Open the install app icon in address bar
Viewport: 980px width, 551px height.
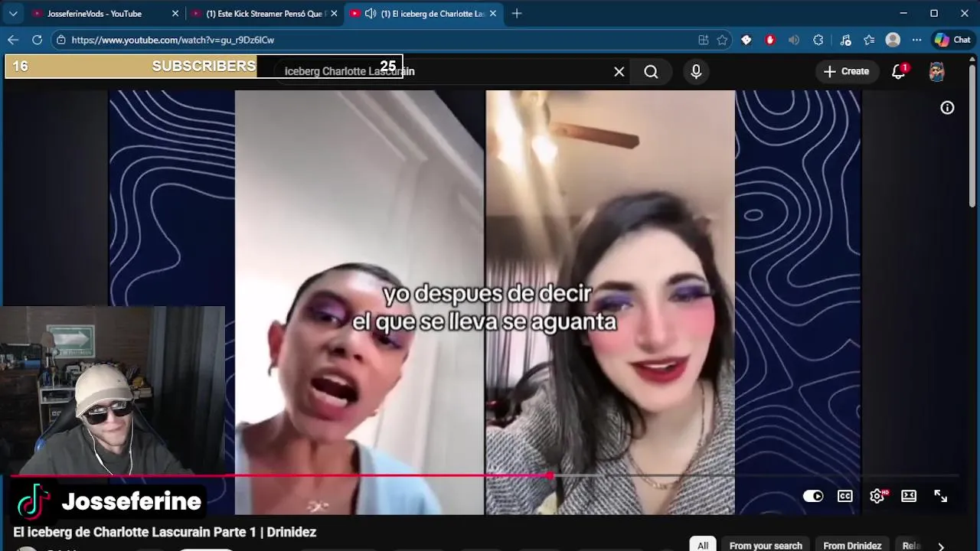tap(704, 40)
